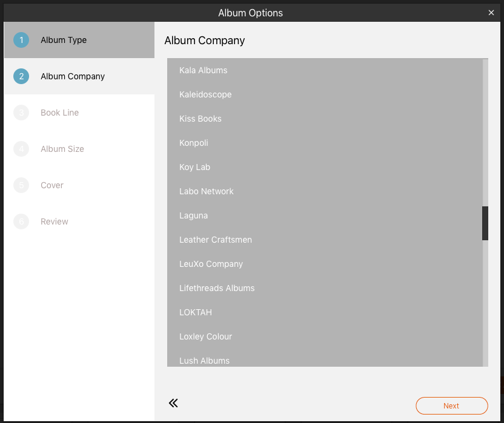Pick Loxley Colour
This screenshot has height=423, width=504.
[325, 336]
